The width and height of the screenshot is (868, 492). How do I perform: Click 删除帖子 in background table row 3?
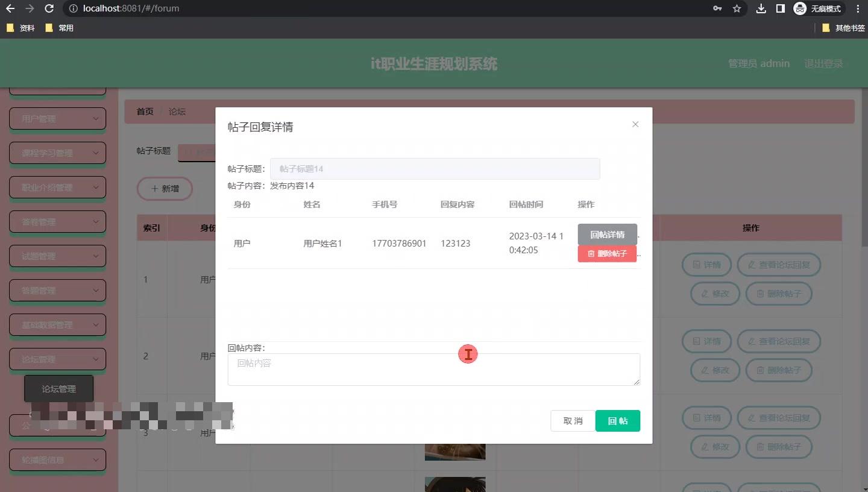point(779,447)
